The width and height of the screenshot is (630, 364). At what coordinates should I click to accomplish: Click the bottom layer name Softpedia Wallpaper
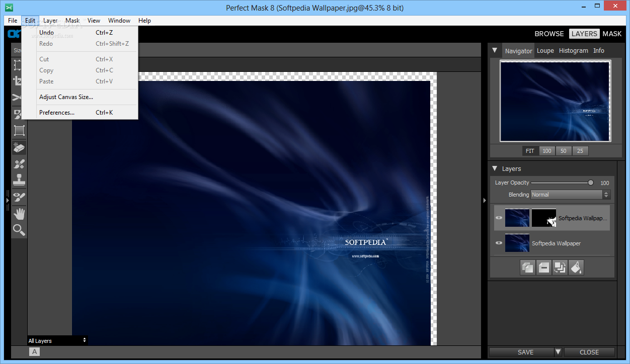(x=556, y=243)
